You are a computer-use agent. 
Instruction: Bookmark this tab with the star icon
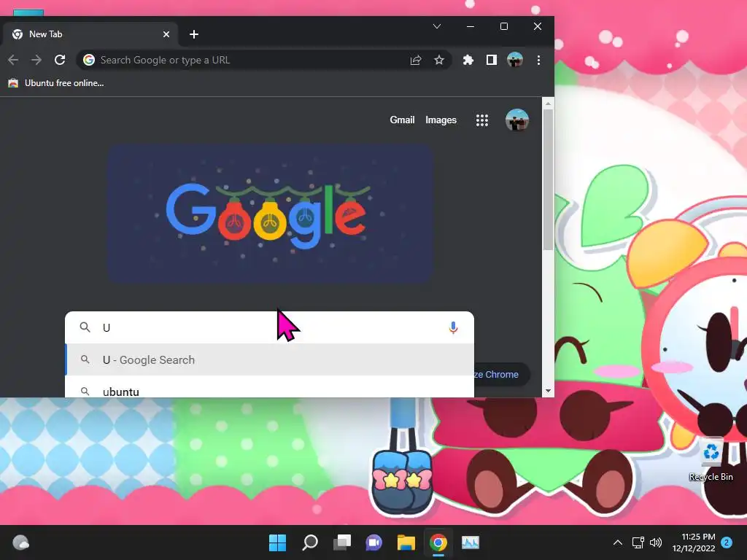point(438,60)
